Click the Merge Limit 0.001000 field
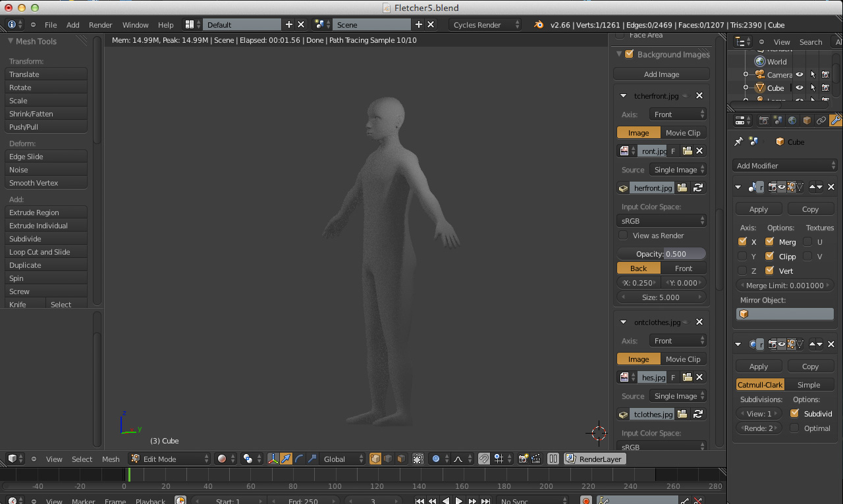Screen dimensions: 843x504 click(x=784, y=286)
